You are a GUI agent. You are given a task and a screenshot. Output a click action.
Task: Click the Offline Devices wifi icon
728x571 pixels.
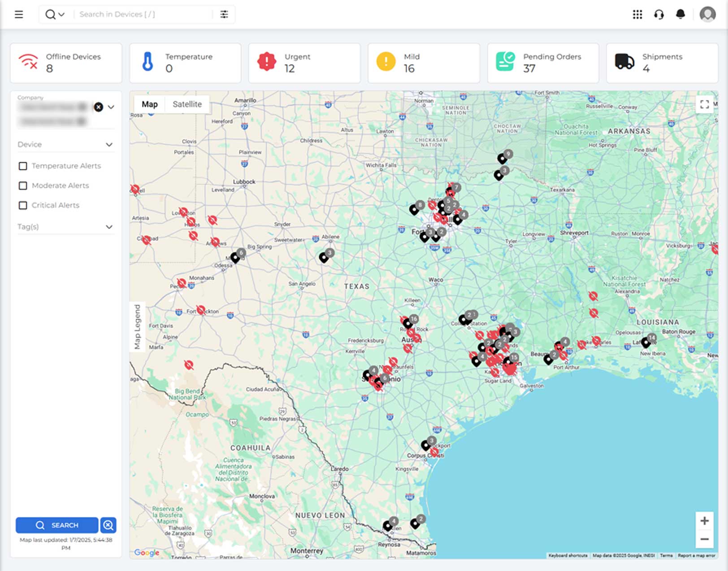tap(28, 61)
